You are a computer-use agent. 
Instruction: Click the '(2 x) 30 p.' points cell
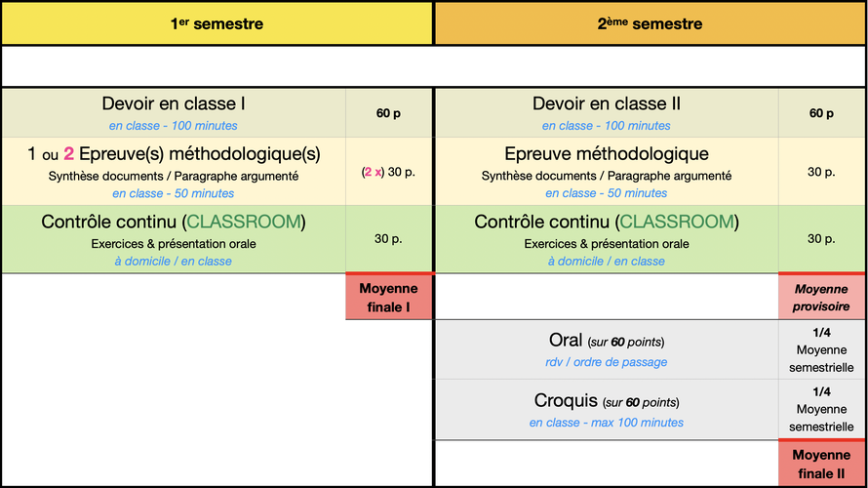(388, 172)
